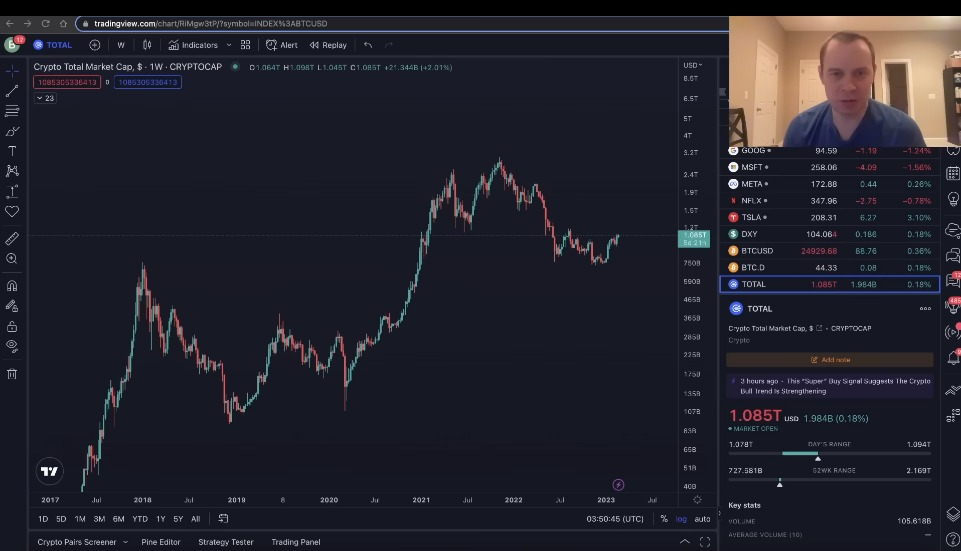Click the TradingView logo on chart
Image resolution: width=961 pixels, height=551 pixels.
click(49, 471)
